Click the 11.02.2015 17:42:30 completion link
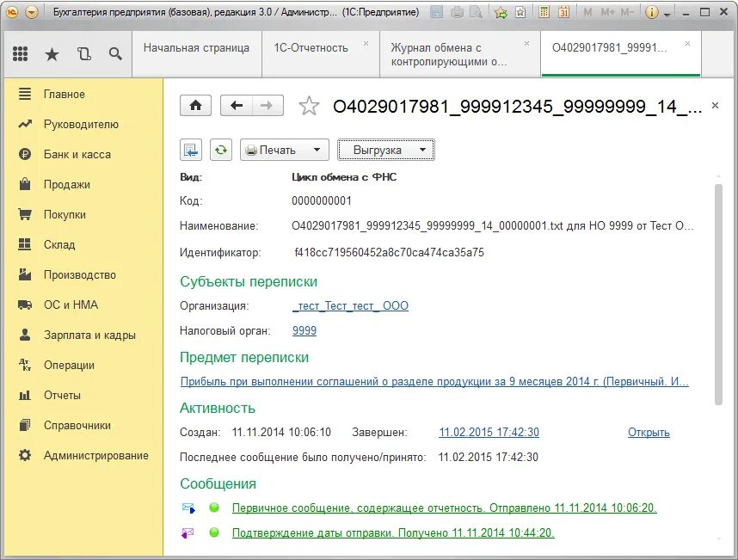The width and height of the screenshot is (738, 560). pos(489,432)
